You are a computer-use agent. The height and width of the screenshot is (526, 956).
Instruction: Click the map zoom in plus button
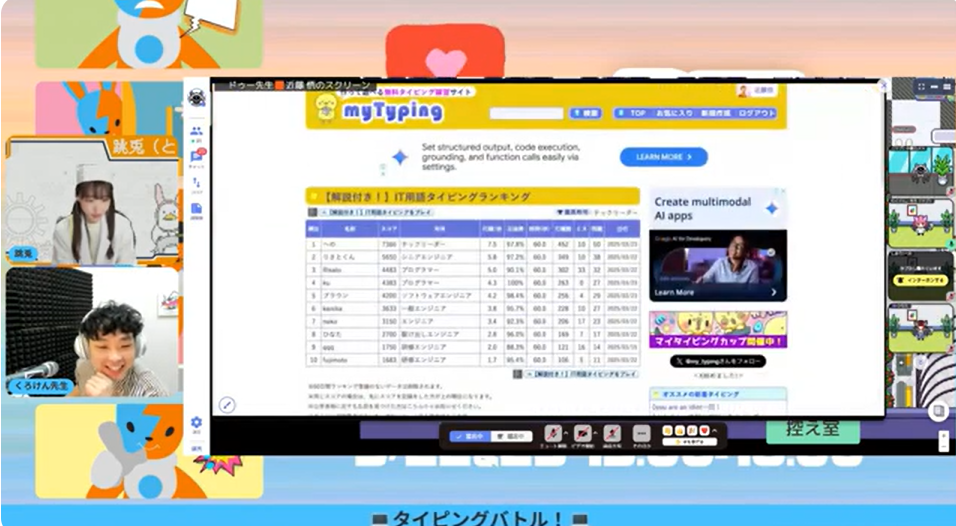[944, 435]
